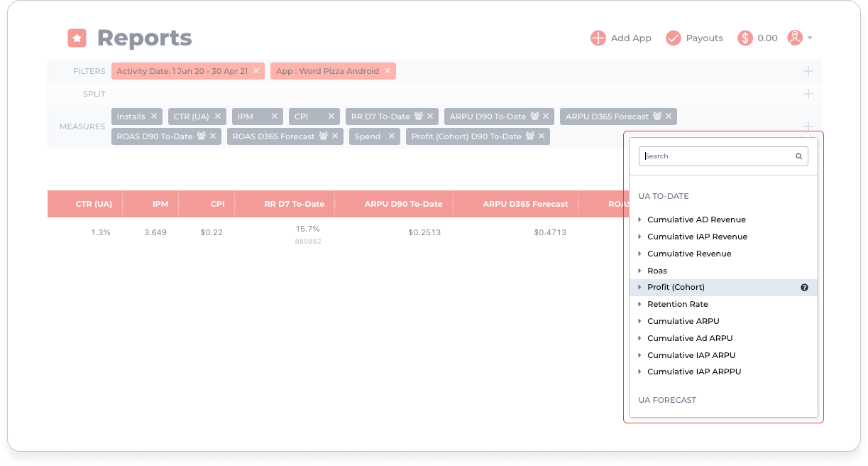Click the UA FORECAST section heading
The image size is (868, 466).
point(667,400)
